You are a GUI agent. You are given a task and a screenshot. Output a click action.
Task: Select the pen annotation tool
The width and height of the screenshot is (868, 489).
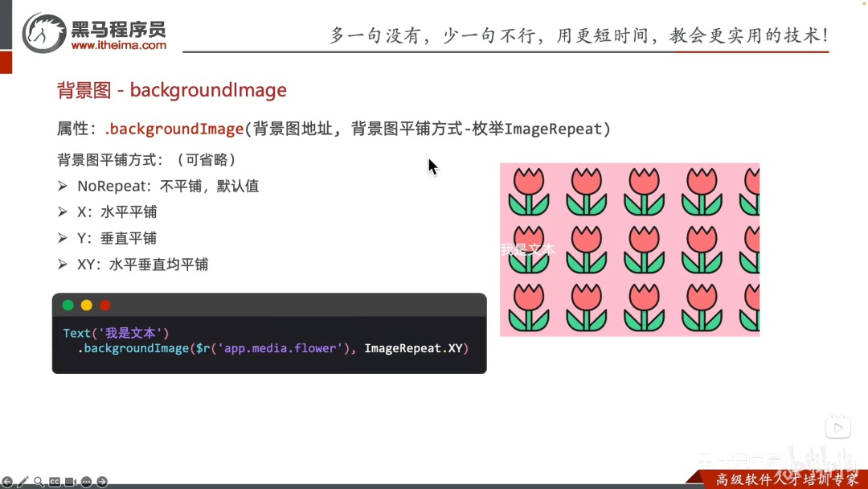click(x=23, y=482)
